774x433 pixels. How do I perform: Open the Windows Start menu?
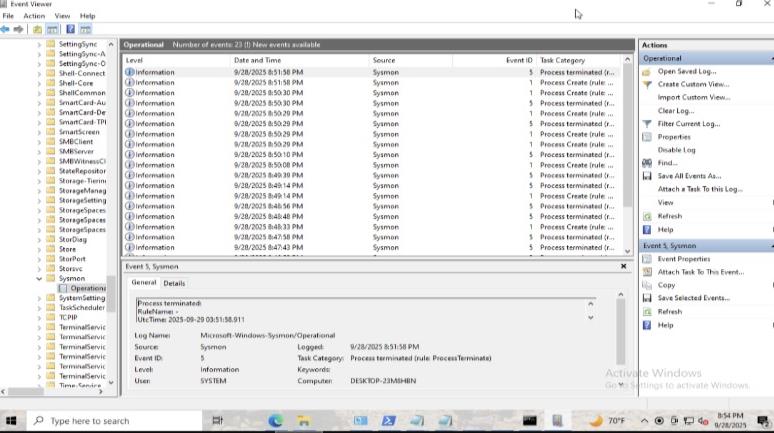(11, 421)
